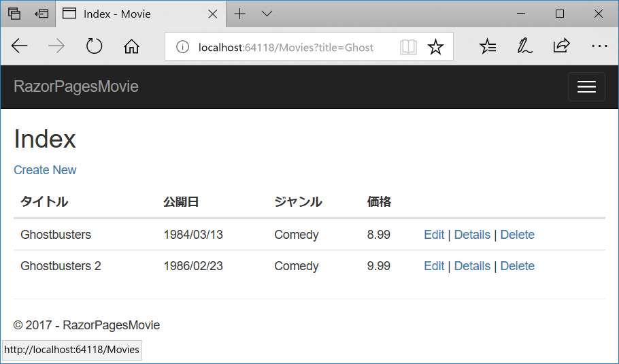Open Details for Ghostbusters 2 row
Viewport: 619px width, 364px height.
point(472,266)
